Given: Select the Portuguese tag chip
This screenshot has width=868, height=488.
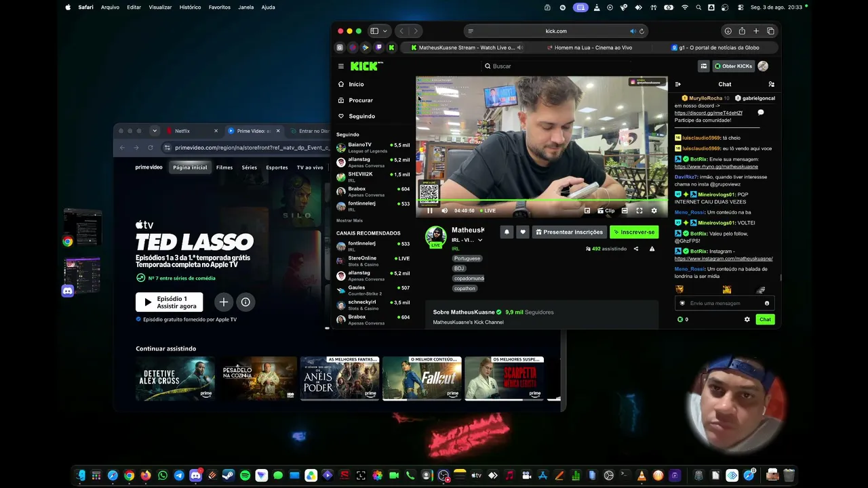Looking at the screenshot, I should pos(467,258).
